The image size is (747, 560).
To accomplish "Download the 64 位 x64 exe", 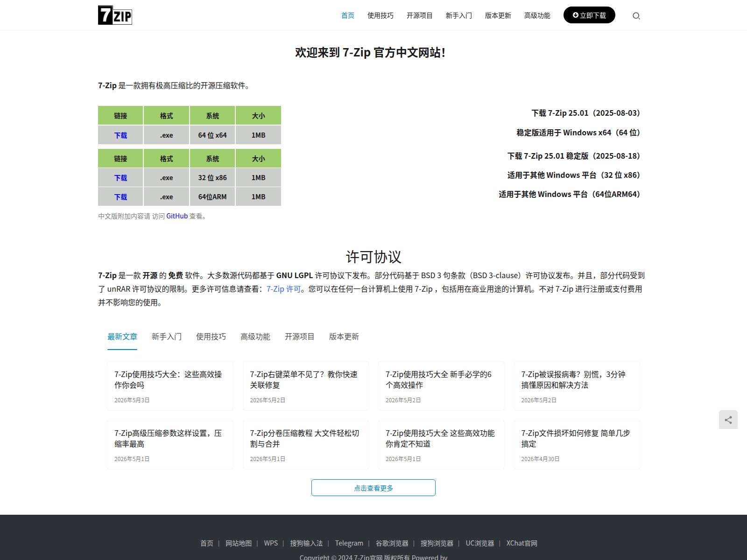I will pyautogui.click(x=120, y=135).
